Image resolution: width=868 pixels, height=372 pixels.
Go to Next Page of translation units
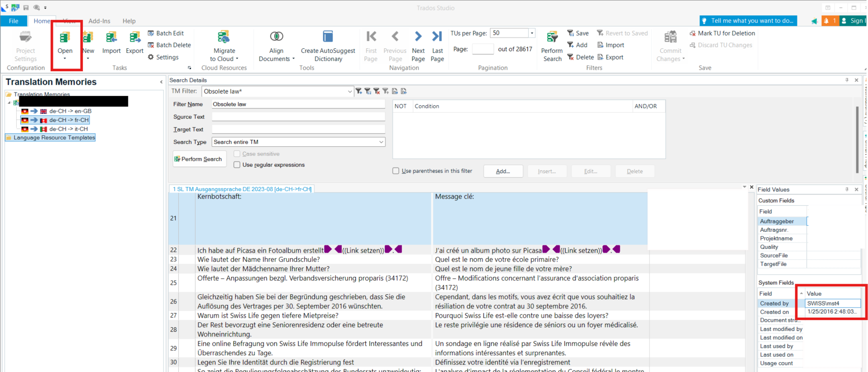(418, 37)
